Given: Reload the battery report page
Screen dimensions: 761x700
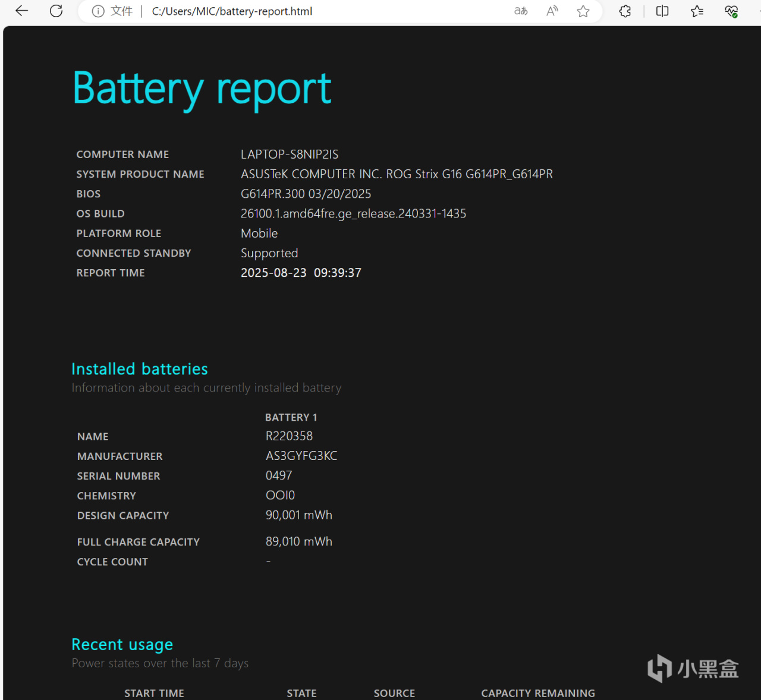Looking at the screenshot, I should coord(56,11).
